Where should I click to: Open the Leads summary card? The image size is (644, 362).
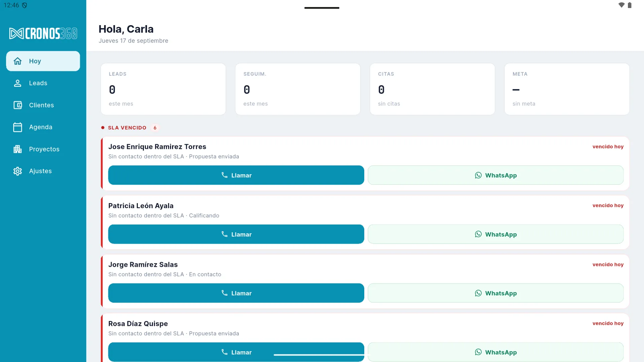pos(163,89)
